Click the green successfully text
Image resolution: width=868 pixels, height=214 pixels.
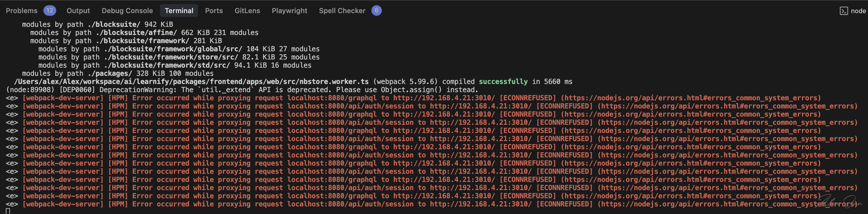pyautogui.click(x=503, y=82)
